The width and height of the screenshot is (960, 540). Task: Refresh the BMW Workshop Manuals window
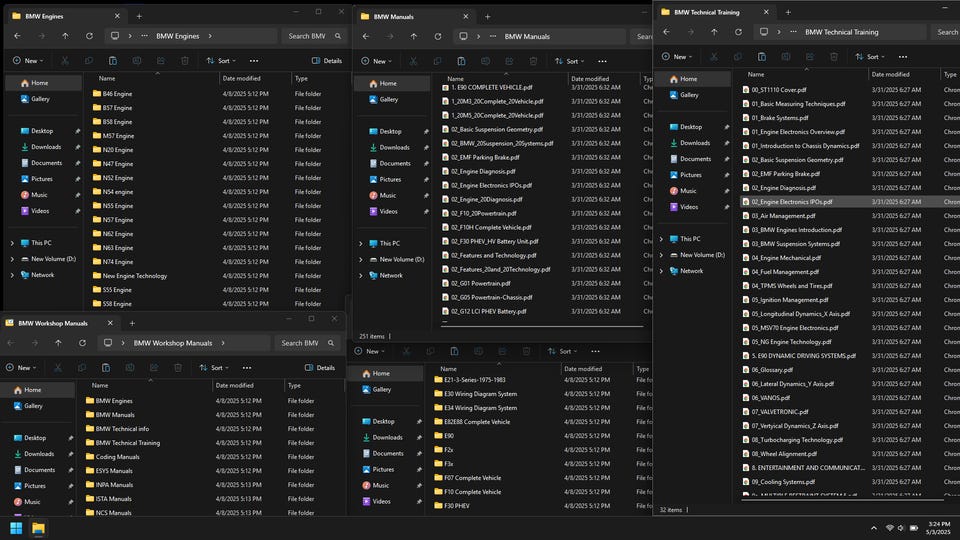83,343
